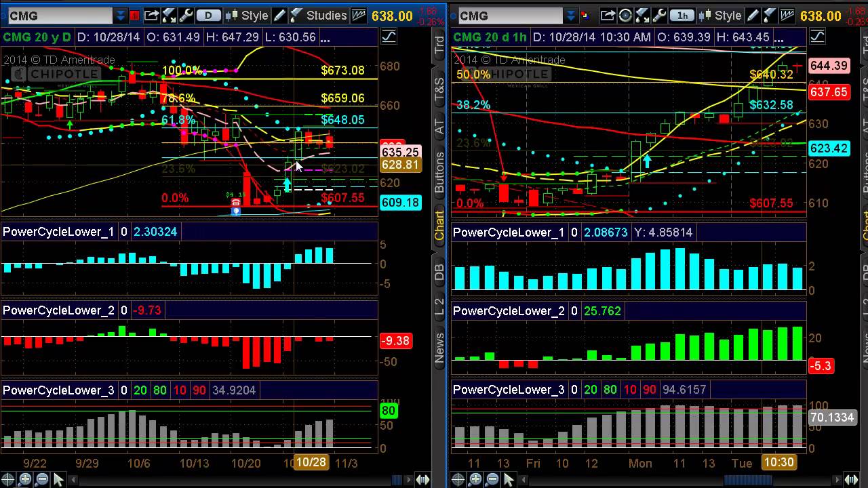The height and width of the screenshot is (488, 868).
Task: Click the 644.39 price bubble on right chart
Action: (x=829, y=66)
